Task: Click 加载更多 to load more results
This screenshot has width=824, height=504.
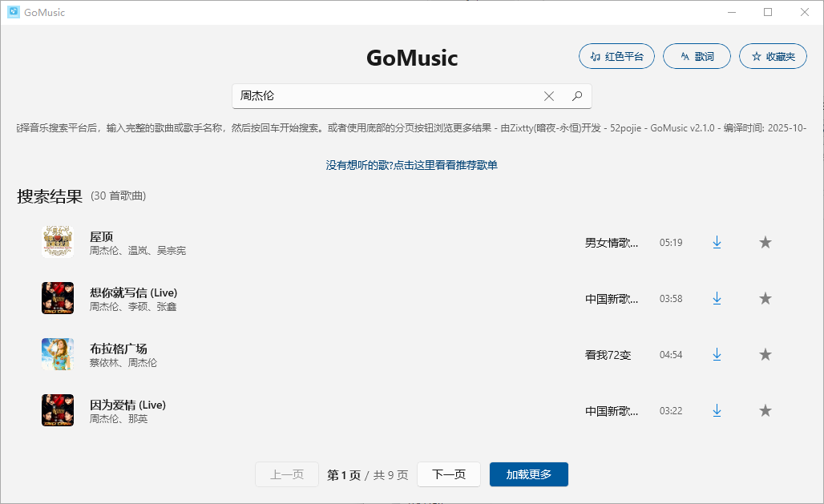Action: click(528, 474)
